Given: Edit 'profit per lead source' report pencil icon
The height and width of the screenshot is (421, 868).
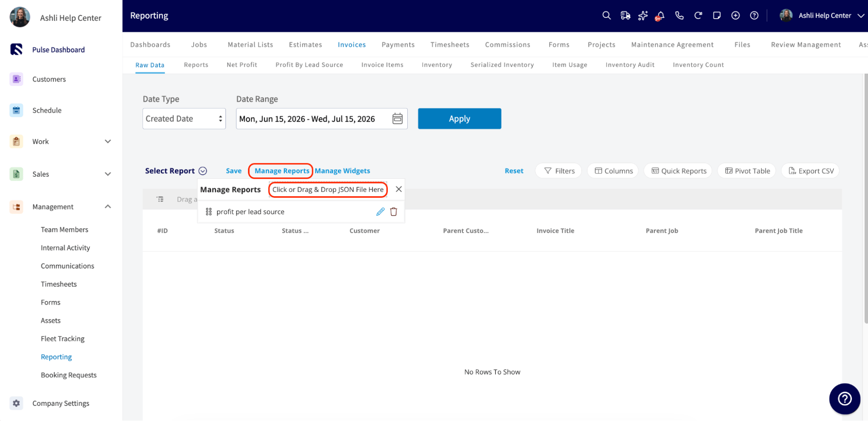Looking at the screenshot, I should (380, 212).
